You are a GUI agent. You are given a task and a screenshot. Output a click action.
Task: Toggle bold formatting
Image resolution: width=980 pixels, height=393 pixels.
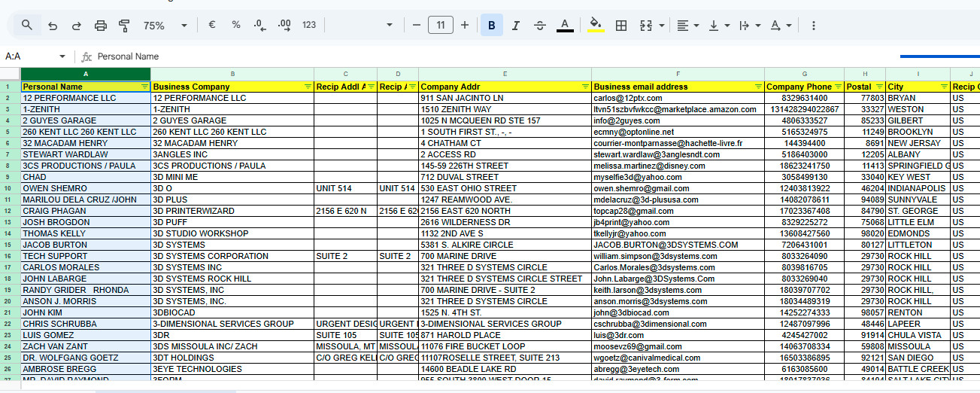(492, 26)
